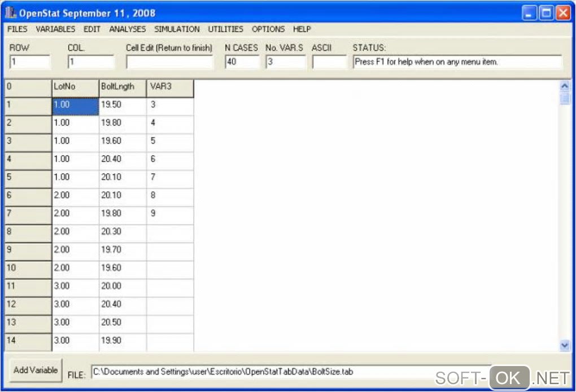The width and height of the screenshot is (576, 392).
Task: Click the ROW input field
Action: (x=30, y=61)
